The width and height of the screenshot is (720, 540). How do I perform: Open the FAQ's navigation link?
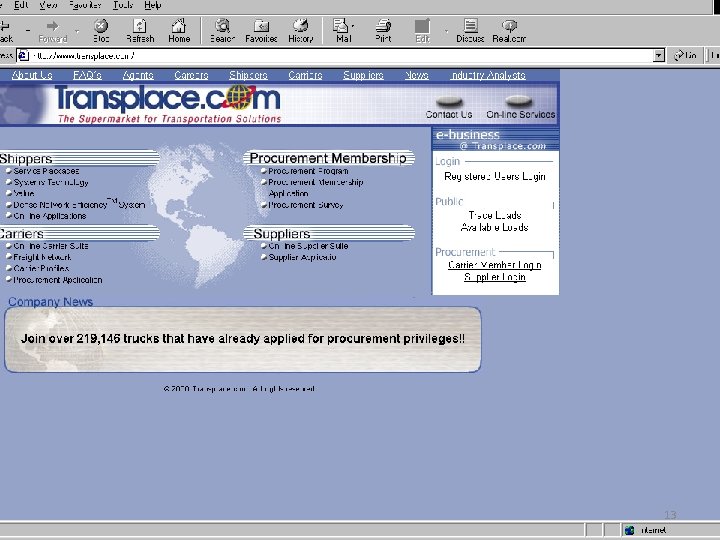(87, 75)
